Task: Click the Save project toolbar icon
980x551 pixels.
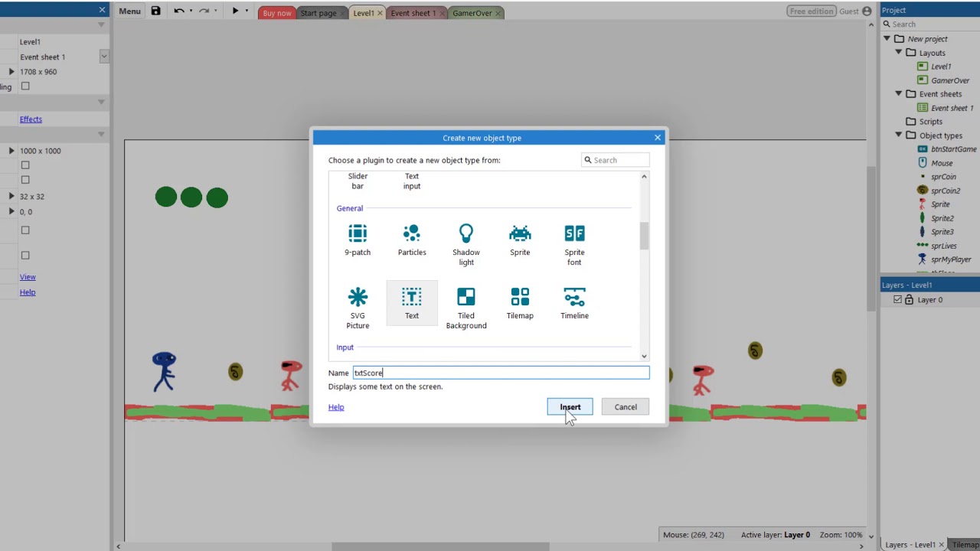Action: [x=156, y=11]
